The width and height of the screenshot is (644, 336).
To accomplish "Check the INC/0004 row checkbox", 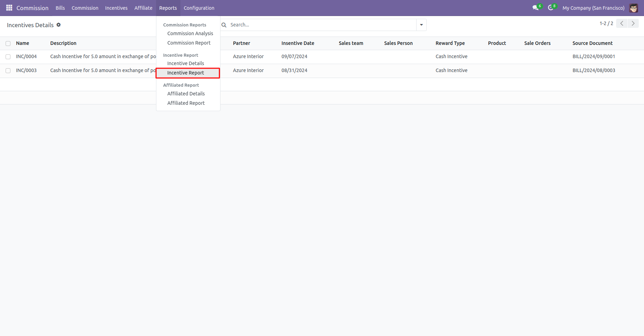I will tap(8, 57).
